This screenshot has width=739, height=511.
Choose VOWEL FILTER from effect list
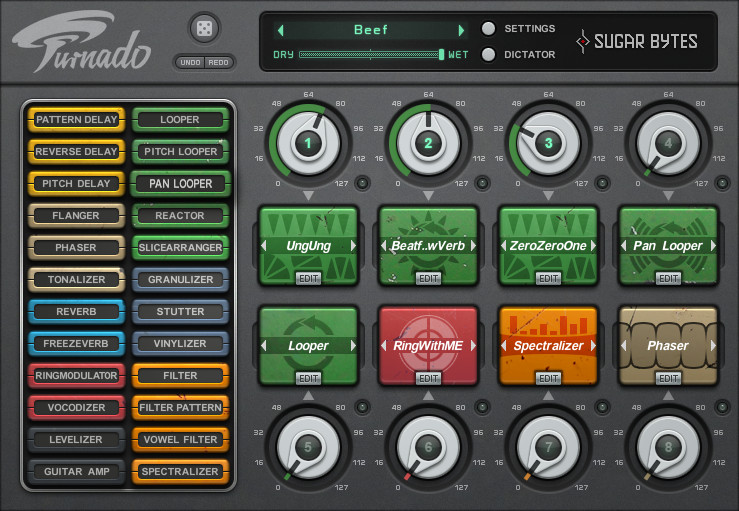[181, 440]
